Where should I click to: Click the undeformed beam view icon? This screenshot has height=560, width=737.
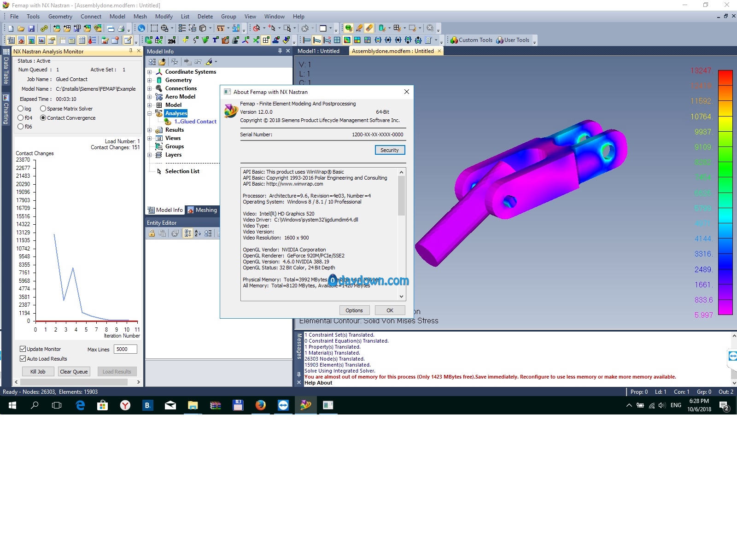(x=307, y=41)
